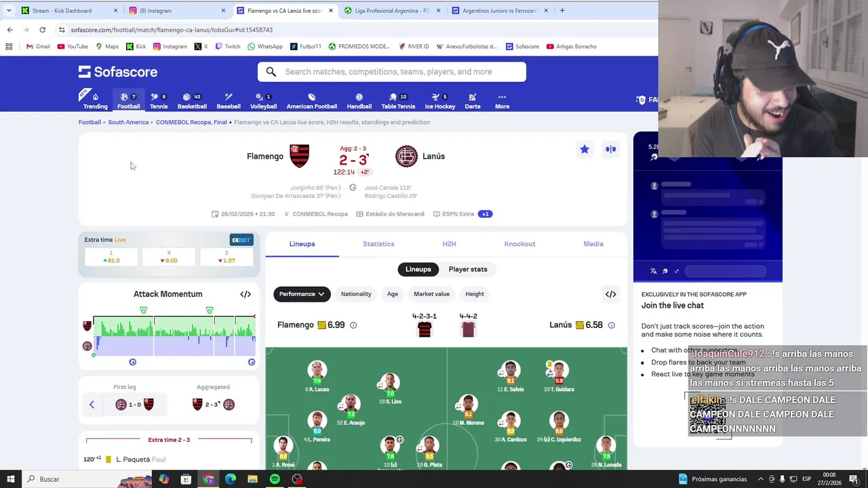Click the South America breadcrumb link

128,123
